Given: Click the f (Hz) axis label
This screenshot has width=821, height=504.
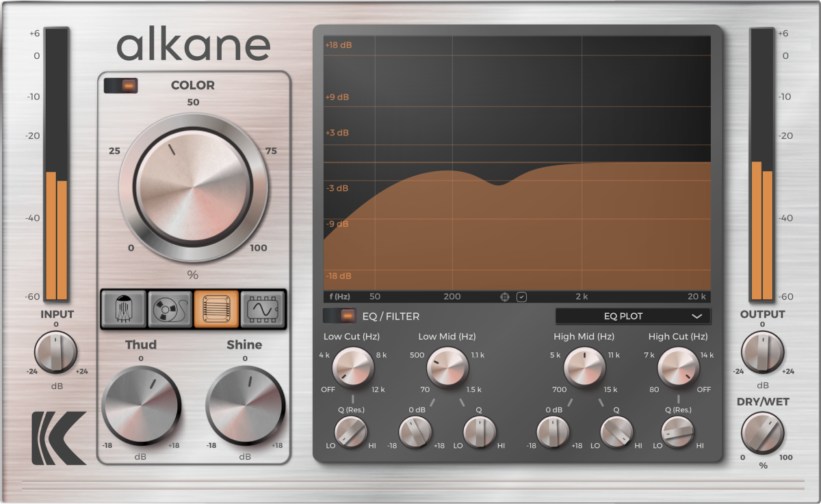Looking at the screenshot, I should pos(340,297).
